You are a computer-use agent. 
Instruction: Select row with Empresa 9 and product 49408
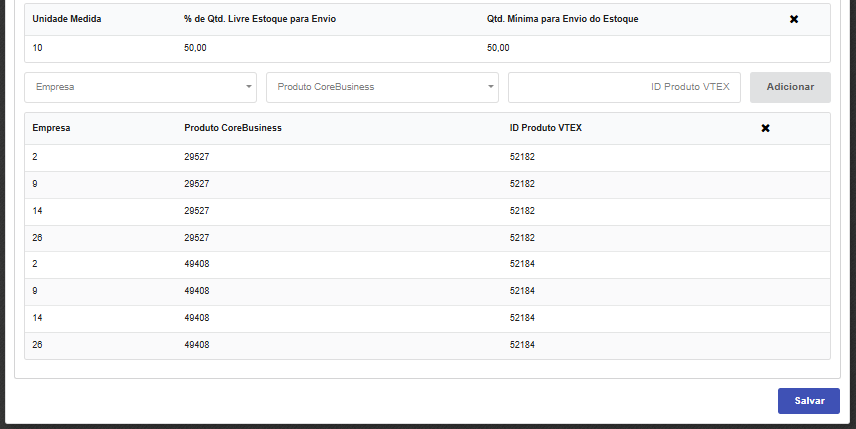point(427,291)
